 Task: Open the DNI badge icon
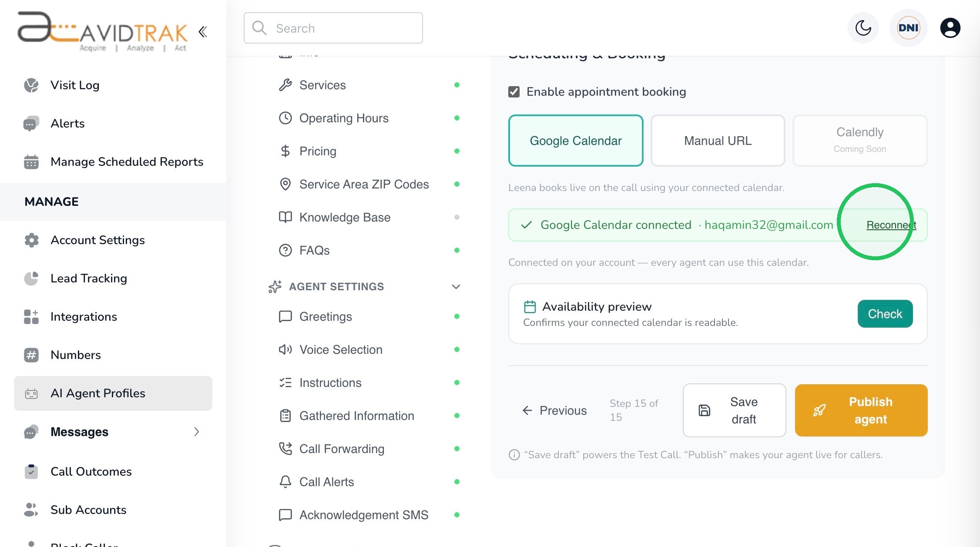(x=908, y=28)
